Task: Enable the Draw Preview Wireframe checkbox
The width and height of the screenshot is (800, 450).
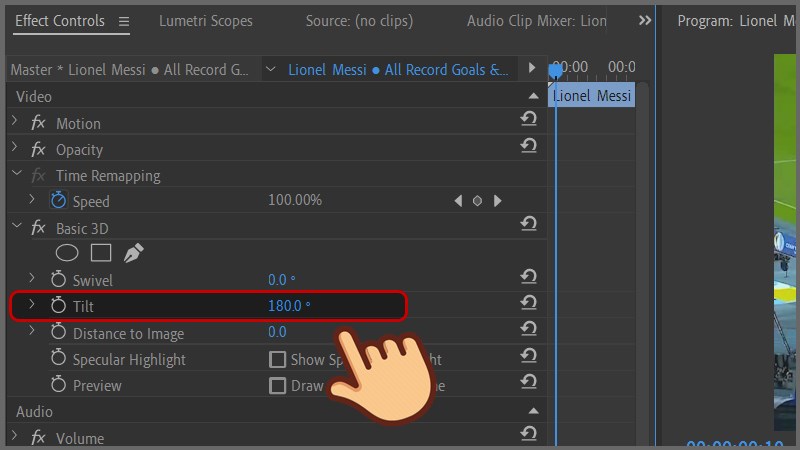Action: coord(277,386)
